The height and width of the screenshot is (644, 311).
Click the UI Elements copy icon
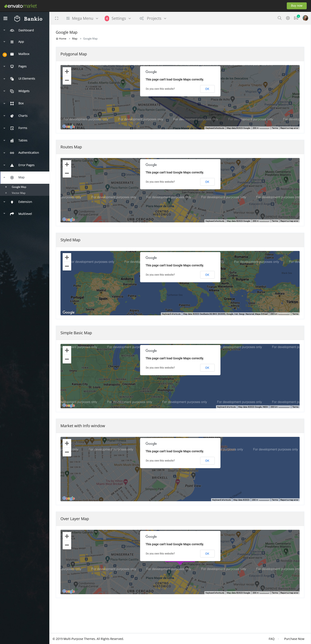[x=12, y=79]
